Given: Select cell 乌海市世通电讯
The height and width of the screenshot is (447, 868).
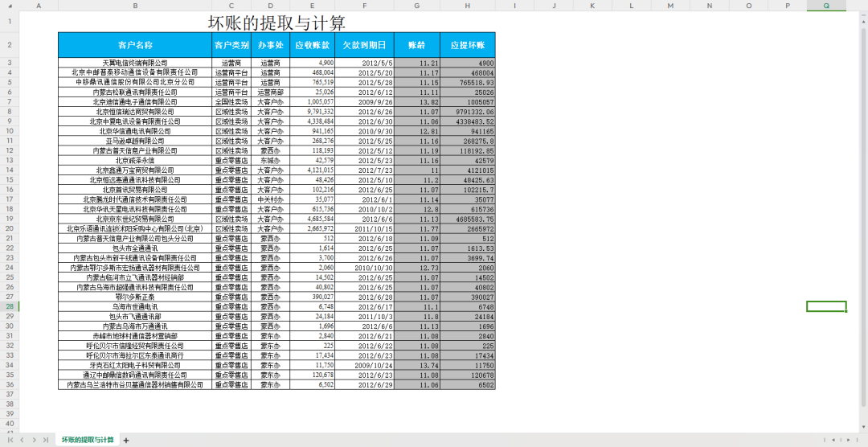Looking at the screenshot, I should pyautogui.click(x=135, y=306).
